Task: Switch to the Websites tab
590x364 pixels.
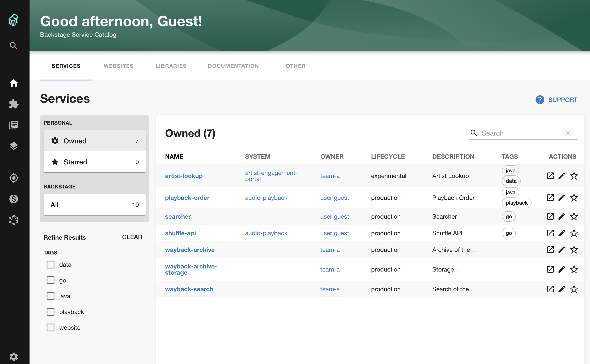Action: (x=119, y=66)
